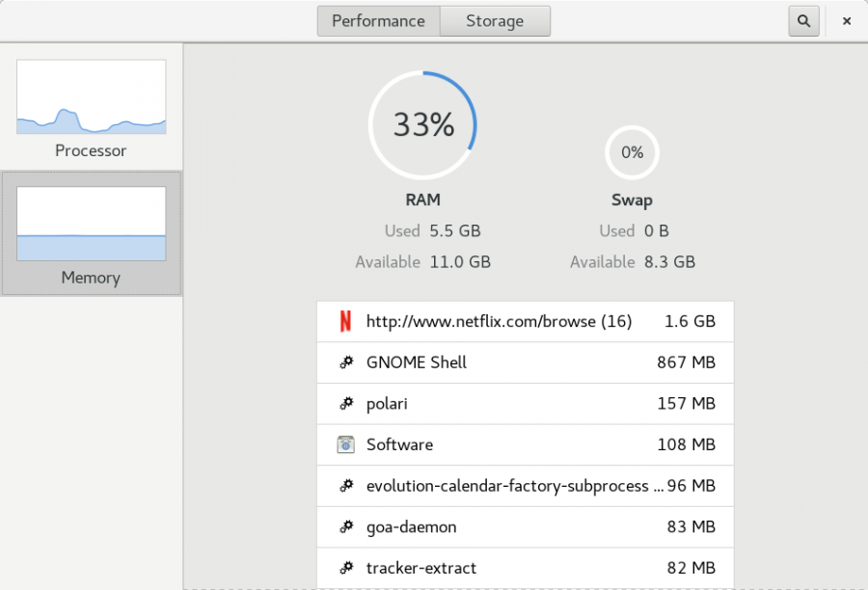Screen dimensions: 868x590
Task: Click the Netflix icon in the process list
Action: pos(344,321)
